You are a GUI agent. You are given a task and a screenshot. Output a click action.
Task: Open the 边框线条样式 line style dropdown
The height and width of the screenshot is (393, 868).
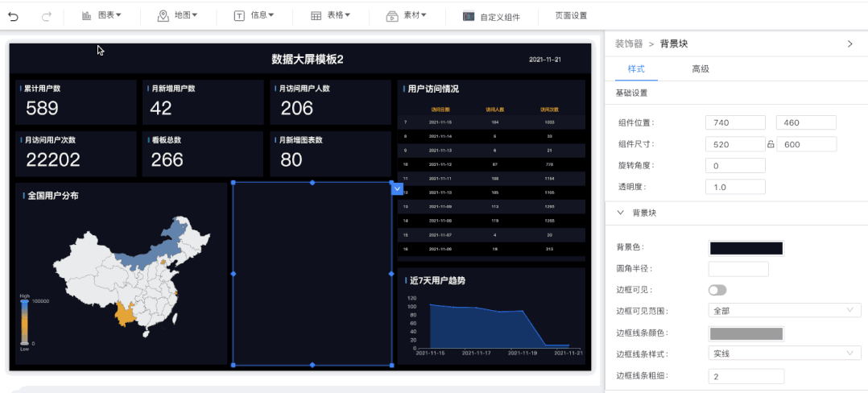click(x=784, y=354)
